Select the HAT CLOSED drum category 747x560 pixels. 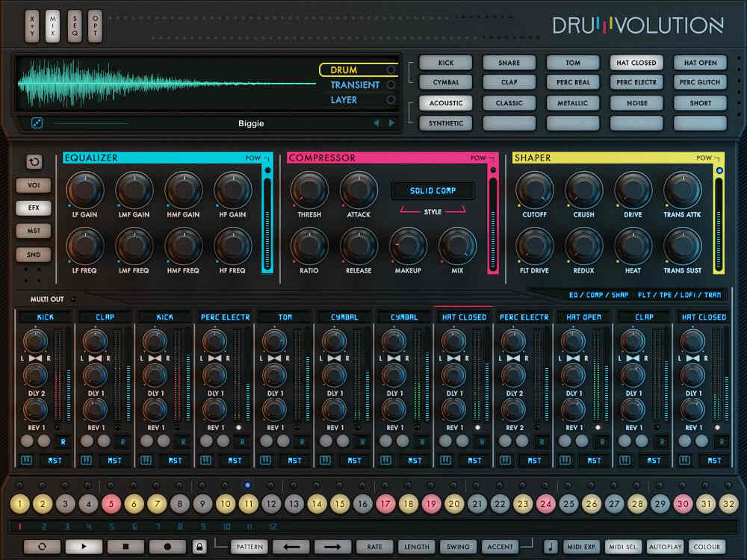click(636, 62)
